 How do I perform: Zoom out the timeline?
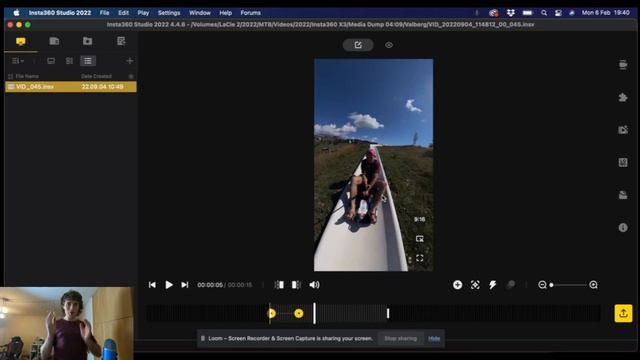[542, 285]
